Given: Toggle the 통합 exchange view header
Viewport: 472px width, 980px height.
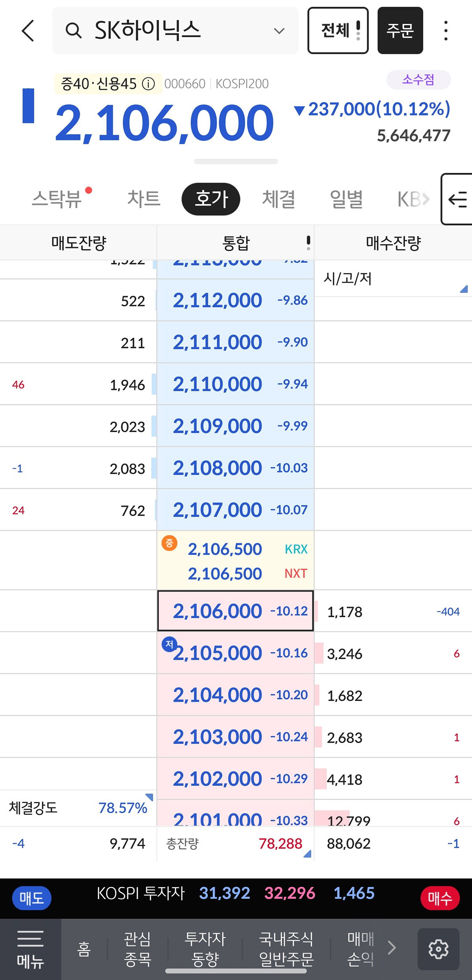Looking at the screenshot, I should [236, 243].
